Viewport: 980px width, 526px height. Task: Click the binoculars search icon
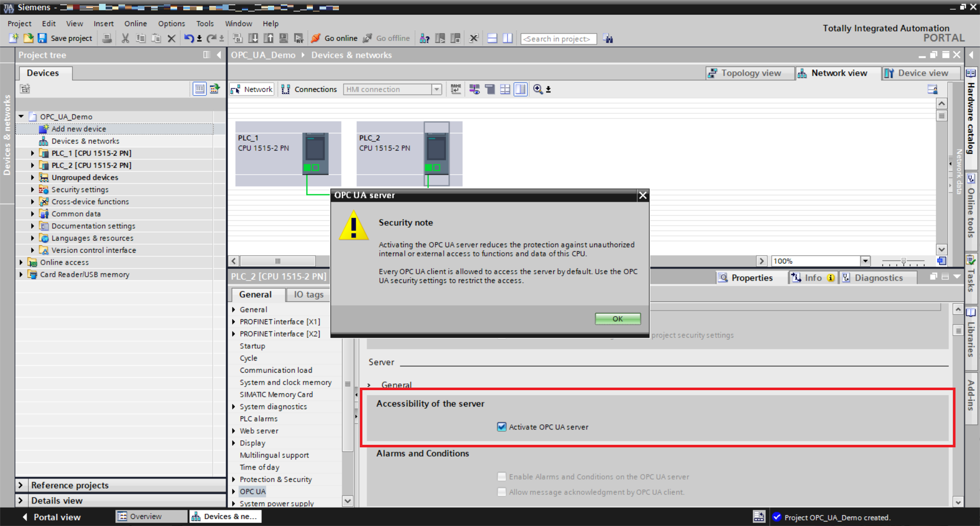(x=608, y=38)
